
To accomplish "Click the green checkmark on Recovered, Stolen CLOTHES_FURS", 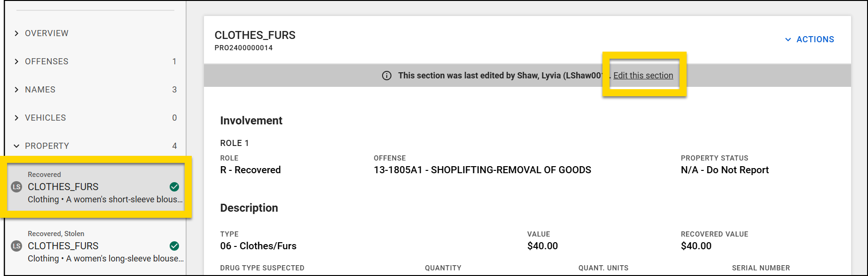I will pyautogui.click(x=174, y=245).
